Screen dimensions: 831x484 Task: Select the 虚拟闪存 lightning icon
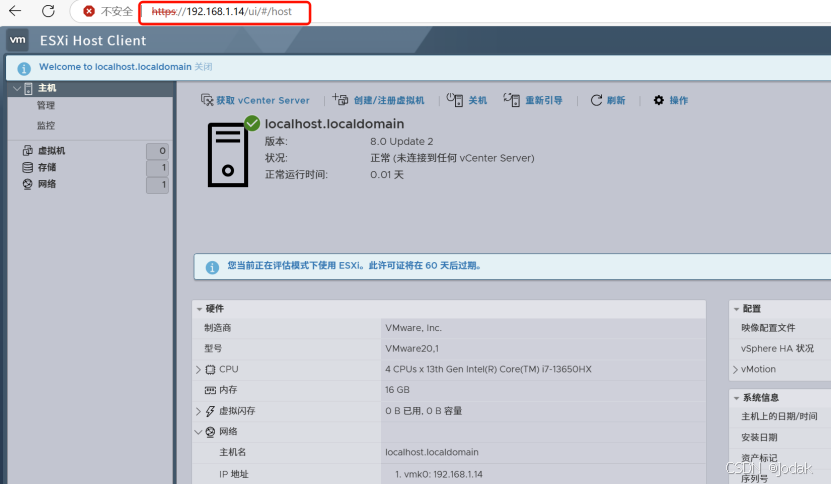pos(210,411)
